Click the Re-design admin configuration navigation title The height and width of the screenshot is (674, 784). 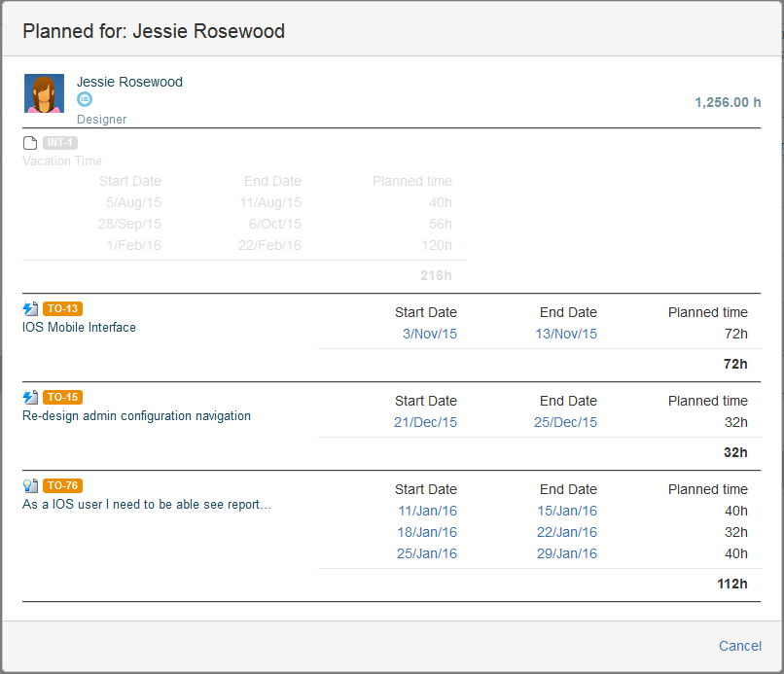click(136, 416)
